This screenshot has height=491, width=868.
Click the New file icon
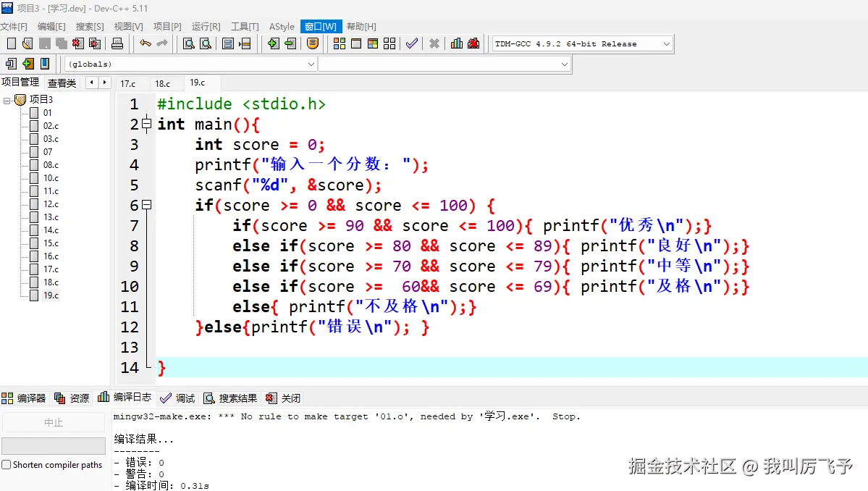(x=10, y=43)
